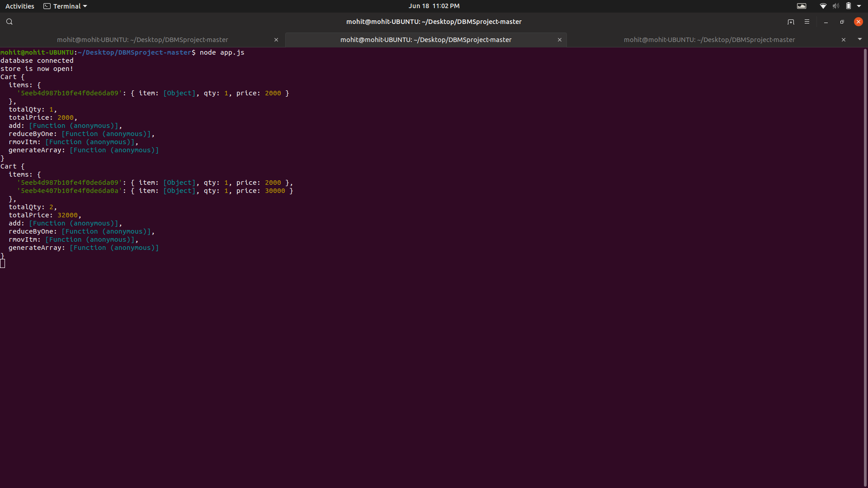Click the screenshot indicator icon in the top bar

[x=802, y=6]
